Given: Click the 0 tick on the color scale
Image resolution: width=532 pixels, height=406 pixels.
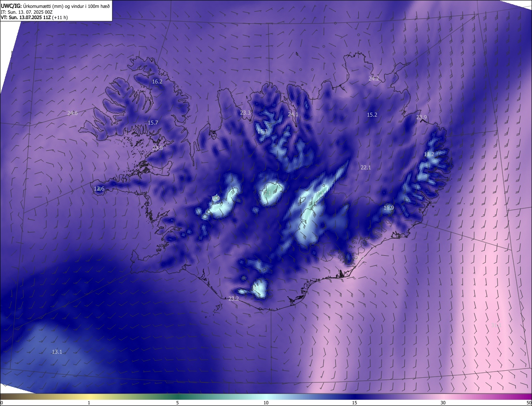Looking at the screenshot, I should point(2,403).
